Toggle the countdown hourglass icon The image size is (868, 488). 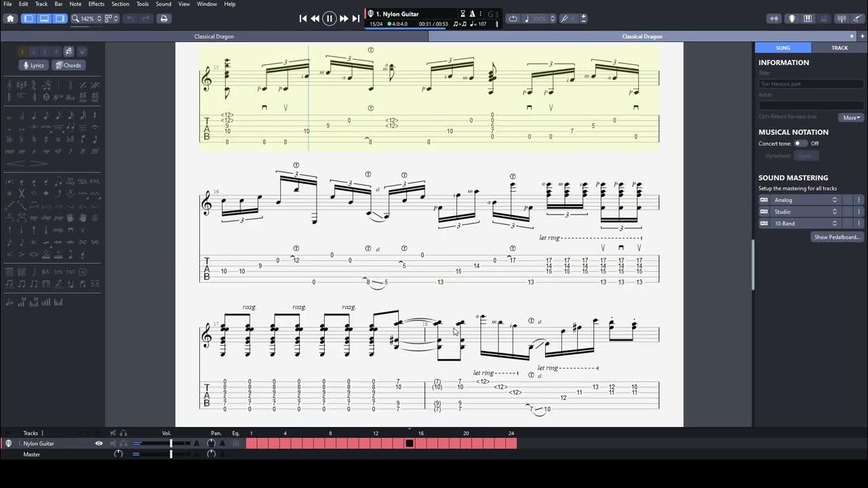463,14
